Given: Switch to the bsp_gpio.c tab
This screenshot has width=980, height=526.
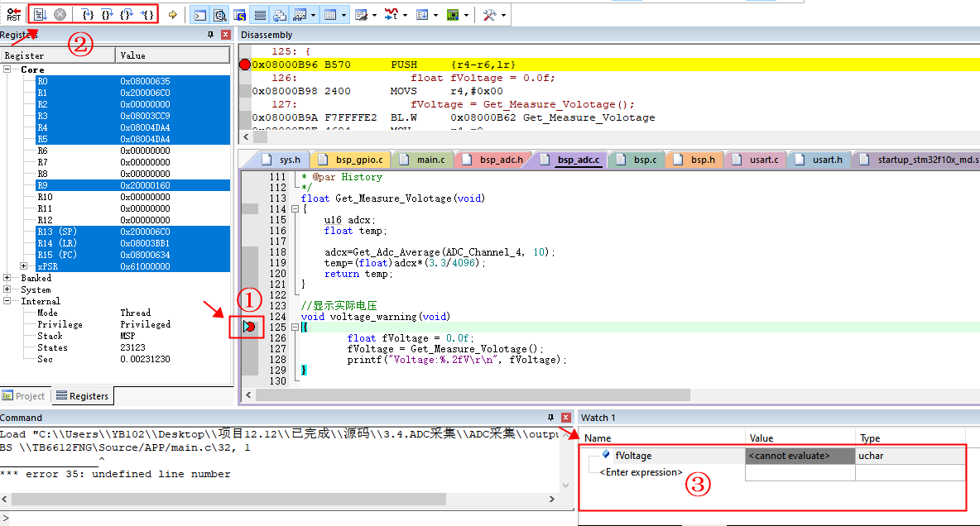Looking at the screenshot, I should (352, 160).
